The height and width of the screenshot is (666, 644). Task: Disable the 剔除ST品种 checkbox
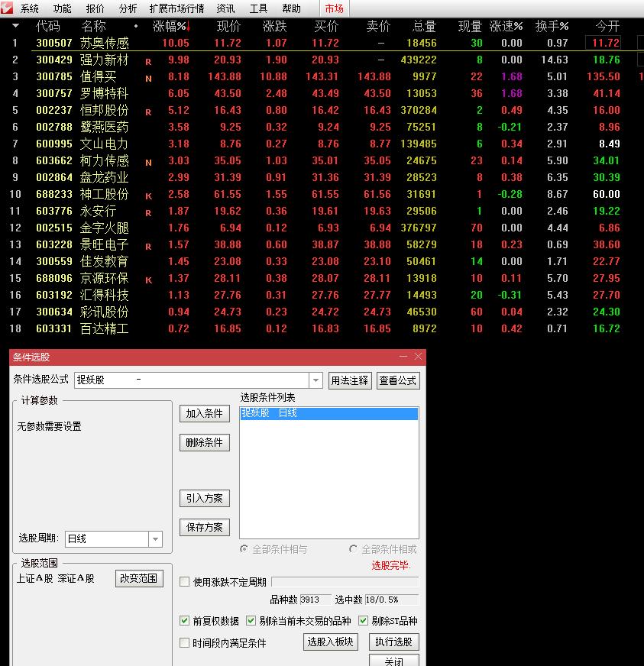pos(362,621)
